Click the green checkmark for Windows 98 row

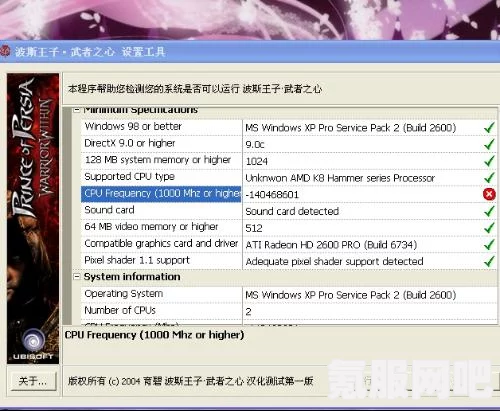[489, 128]
